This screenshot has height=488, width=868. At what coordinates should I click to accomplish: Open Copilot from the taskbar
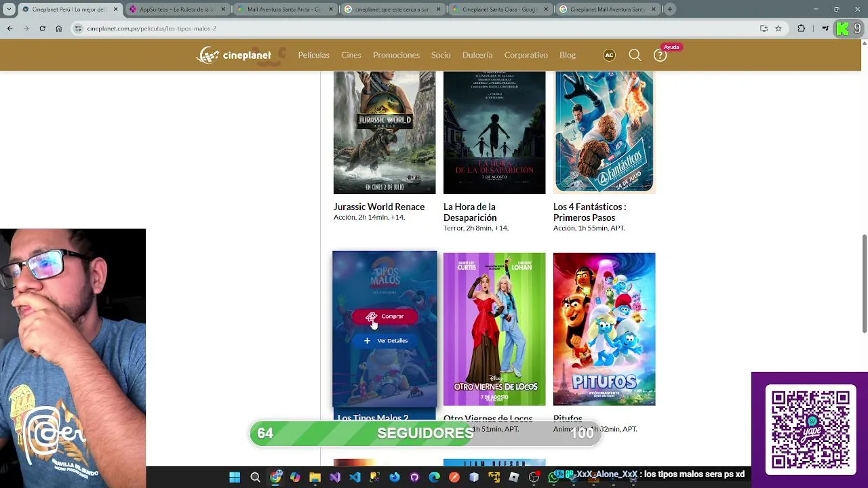click(295, 478)
